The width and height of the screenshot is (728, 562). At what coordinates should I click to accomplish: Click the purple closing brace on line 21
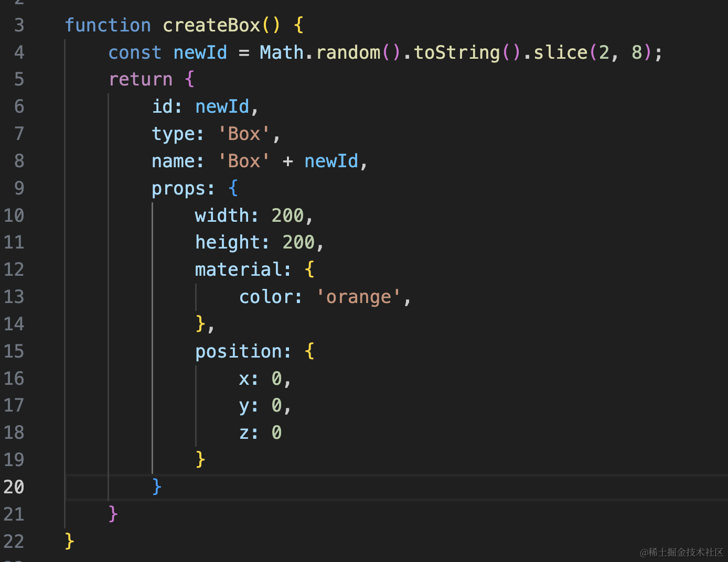113,514
